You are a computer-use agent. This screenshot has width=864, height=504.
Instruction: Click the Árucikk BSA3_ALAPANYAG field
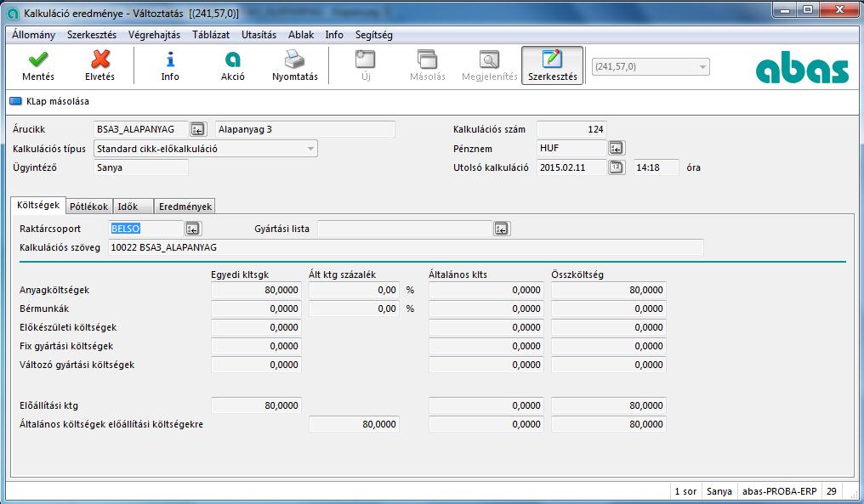pyautogui.click(x=141, y=129)
